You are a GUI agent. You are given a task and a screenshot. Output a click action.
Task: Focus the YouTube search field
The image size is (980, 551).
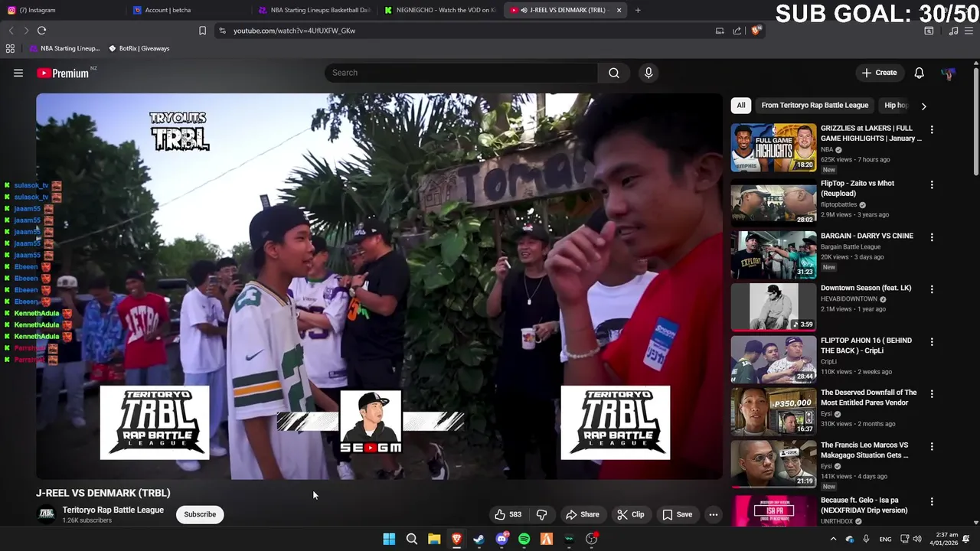pyautogui.click(x=461, y=73)
